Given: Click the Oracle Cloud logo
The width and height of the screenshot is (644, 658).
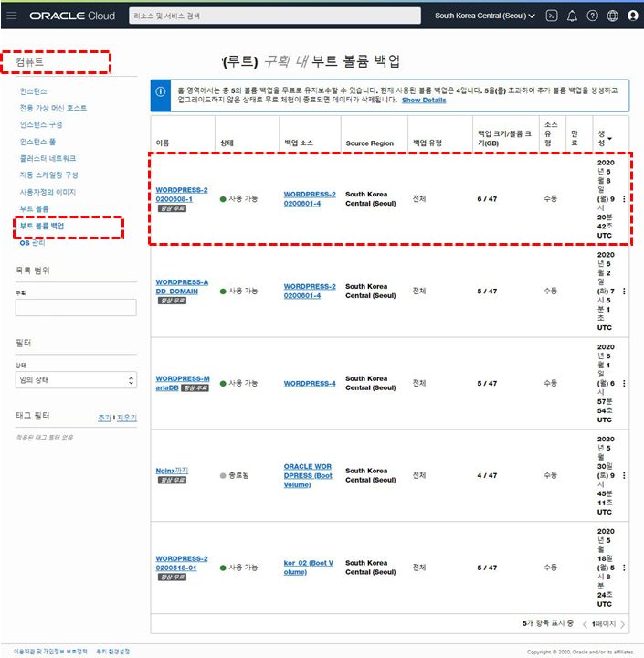Looking at the screenshot, I should click(x=72, y=16).
